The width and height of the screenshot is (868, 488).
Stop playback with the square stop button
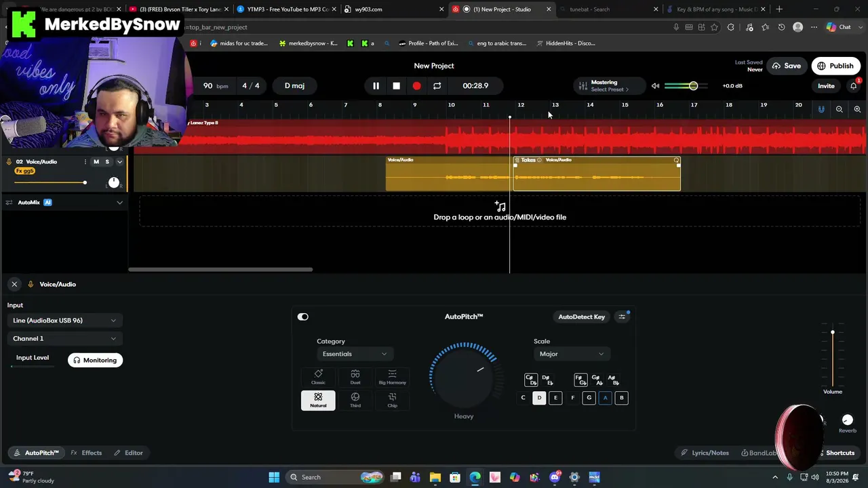[396, 86]
